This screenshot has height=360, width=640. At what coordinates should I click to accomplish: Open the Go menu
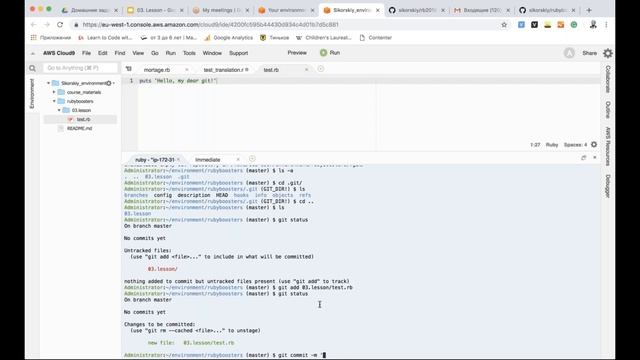click(x=155, y=53)
